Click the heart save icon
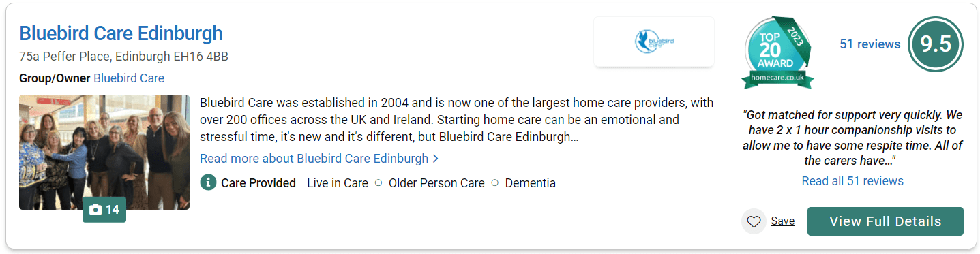The height and width of the screenshot is (254, 980). [754, 221]
